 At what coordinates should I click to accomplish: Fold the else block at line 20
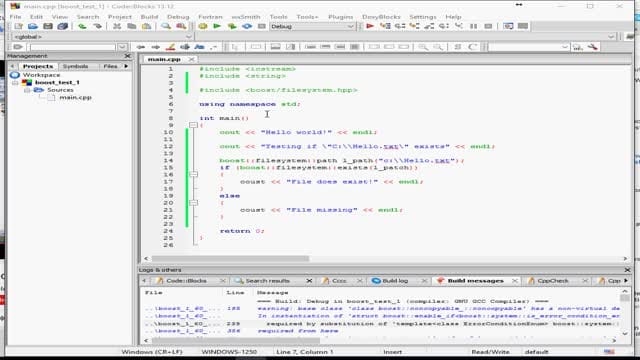pos(193,202)
